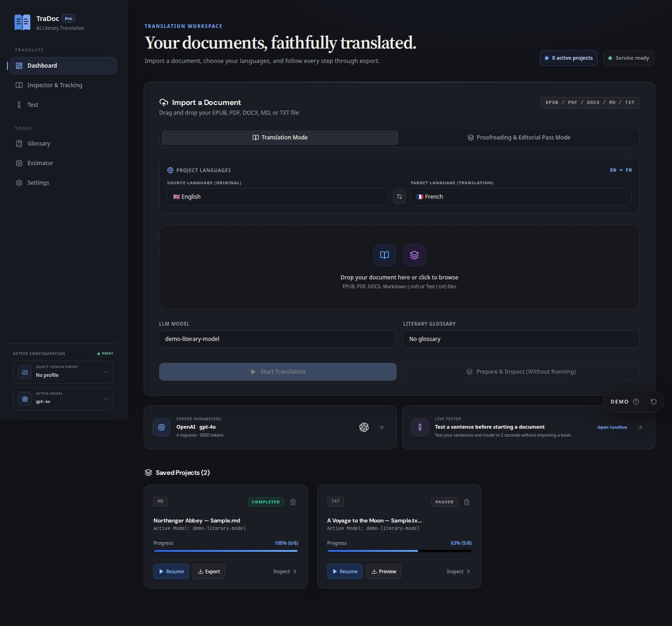This screenshot has width=672, height=626.
Task: Open the target language French dropdown
Action: pyautogui.click(x=521, y=197)
